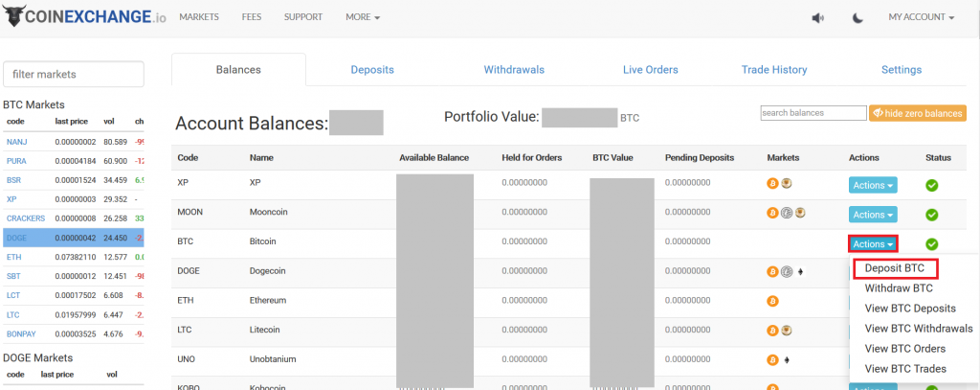
Task: Open Mooncoin row's Dogecoin market icon
Action: (799, 213)
